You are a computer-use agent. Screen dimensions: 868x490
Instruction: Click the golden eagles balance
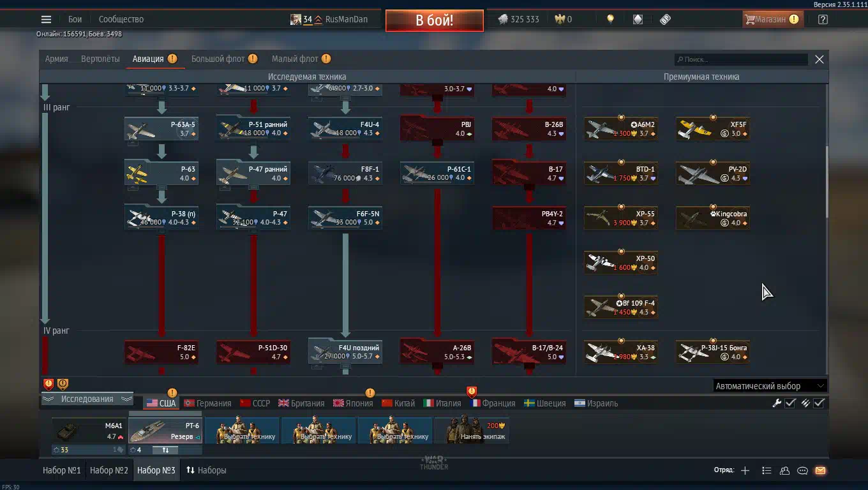coord(563,19)
